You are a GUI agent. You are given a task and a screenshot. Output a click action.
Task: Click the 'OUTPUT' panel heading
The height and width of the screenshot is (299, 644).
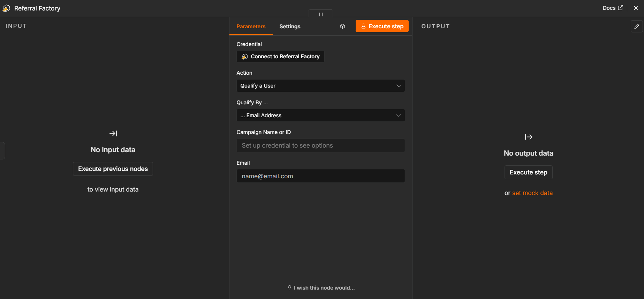tap(435, 26)
